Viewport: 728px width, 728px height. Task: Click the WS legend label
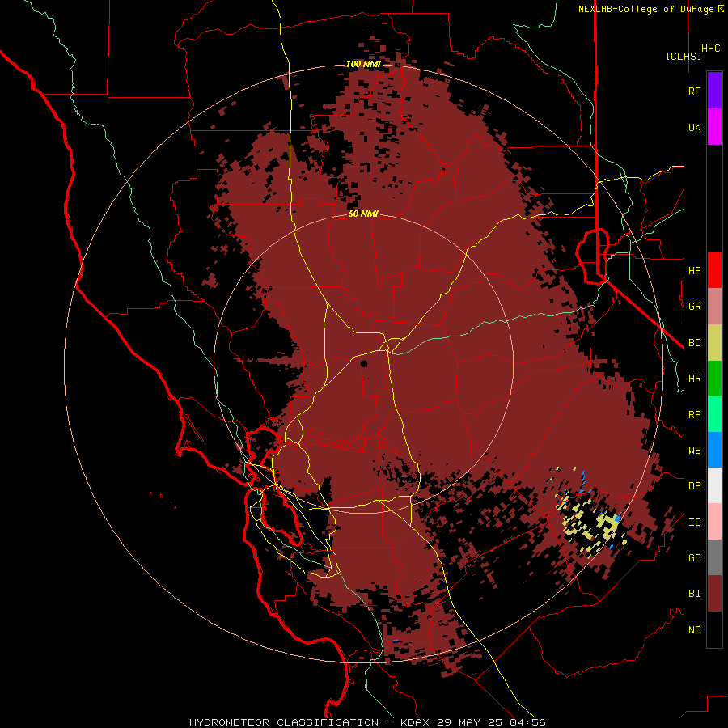click(x=694, y=451)
